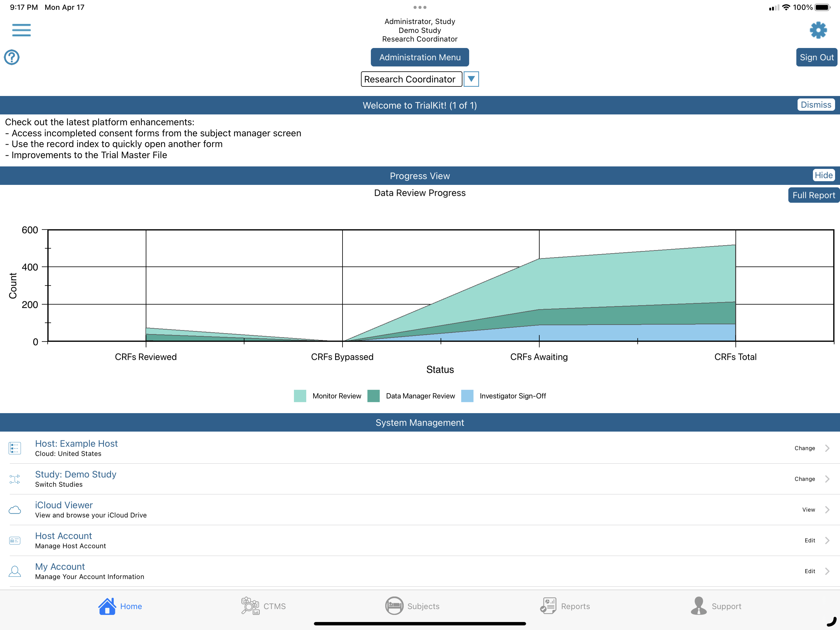
Task: Click the Host Account card icon
Action: 15,541
